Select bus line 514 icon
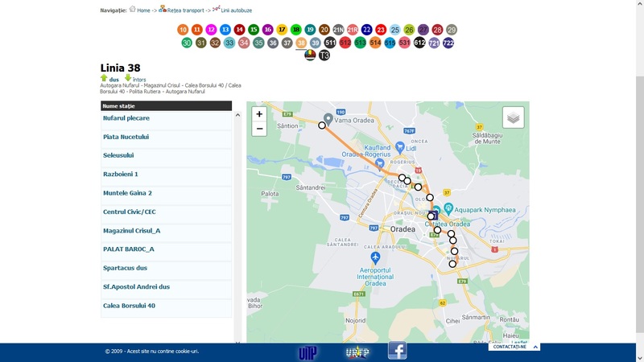The height and width of the screenshot is (362, 644). point(375,43)
